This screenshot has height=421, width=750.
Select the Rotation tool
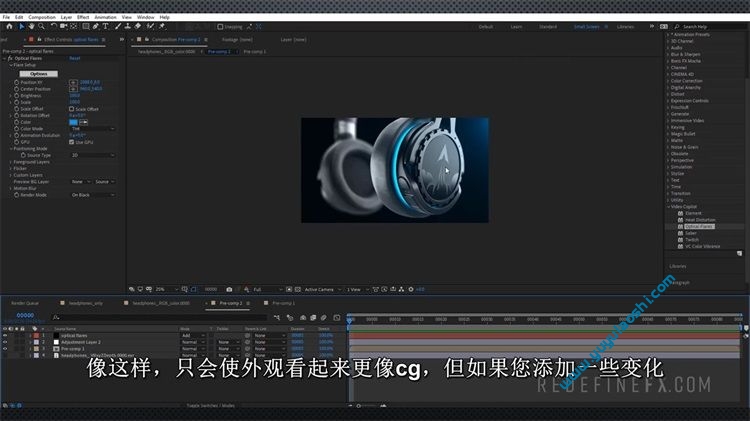point(54,27)
